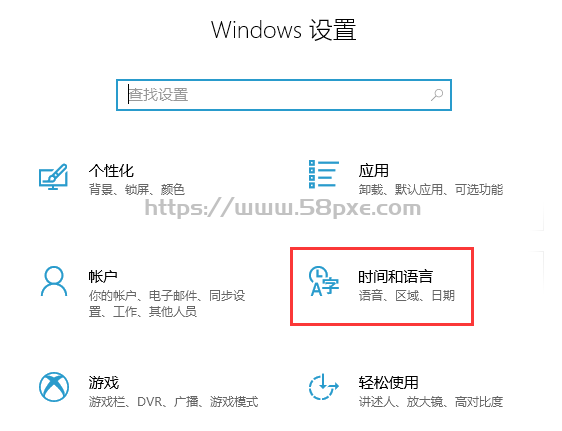Open 应用 settings title
The height and width of the screenshot is (431, 562).
pos(373,171)
